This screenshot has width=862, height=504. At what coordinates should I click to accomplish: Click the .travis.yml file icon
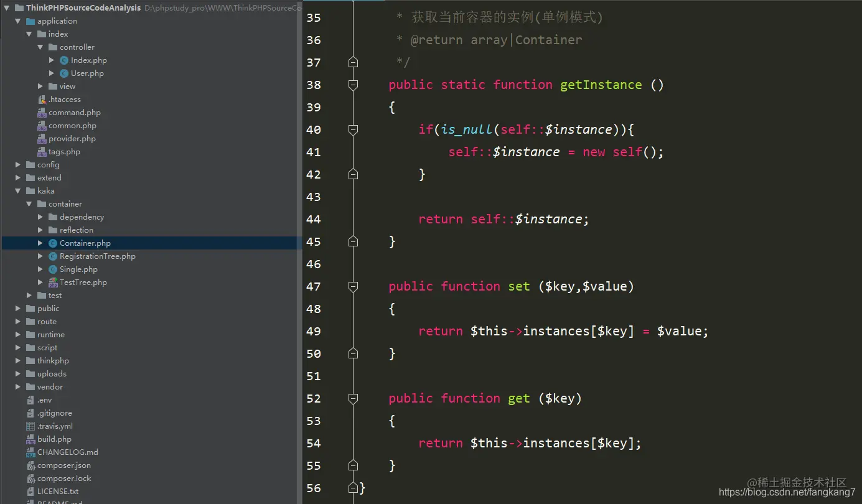[x=30, y=426]
